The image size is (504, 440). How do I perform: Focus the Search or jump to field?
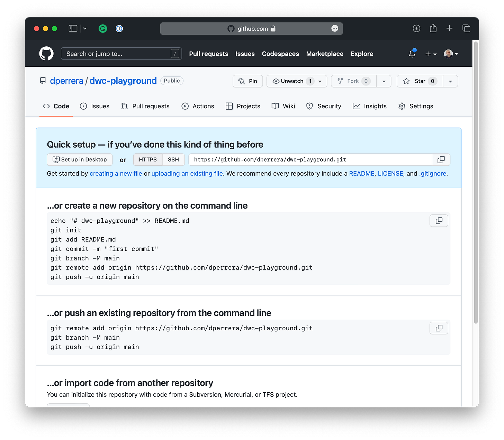121,54
